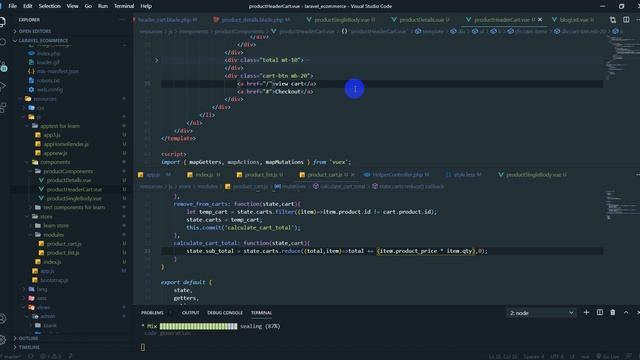Open the DEBUG CONSOLE panel tab
This screenshot has width=640, height=360.
click(225, 313)
